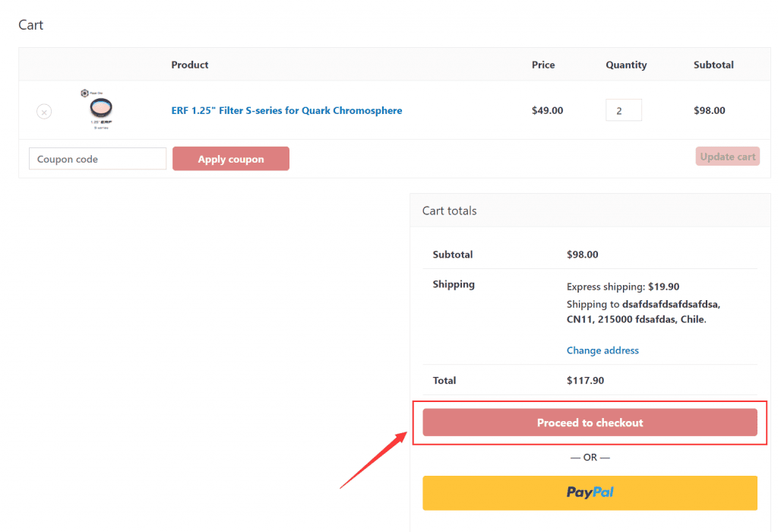The height and width of the screenshot is (532, 778).
Task: Click the Price column header
Action: click(x=543, y=65)
